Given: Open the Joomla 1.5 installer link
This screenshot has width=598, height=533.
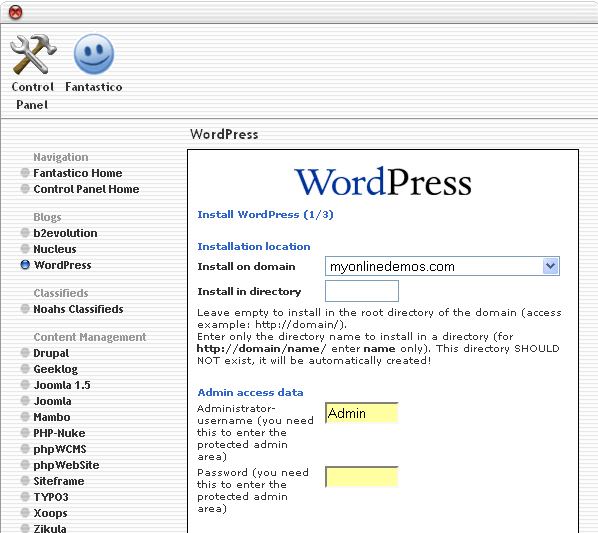Looking at the screenshot, I should point(62,385).
